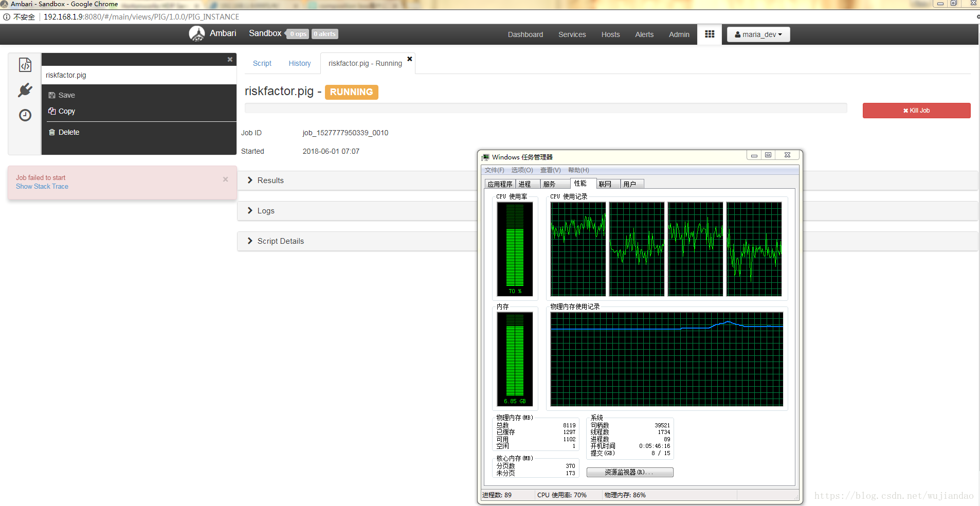
Task: Click the RUNNING status badge
Action: 352,92
